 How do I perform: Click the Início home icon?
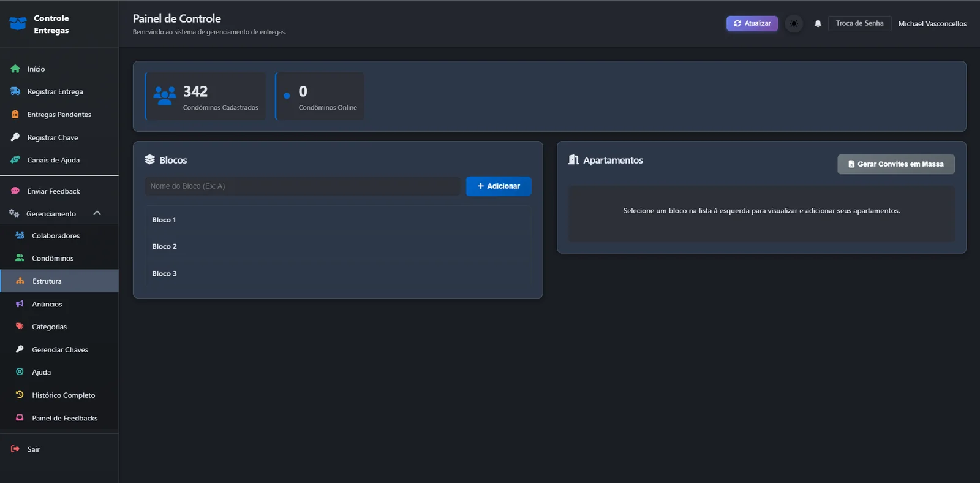[15, 69]
